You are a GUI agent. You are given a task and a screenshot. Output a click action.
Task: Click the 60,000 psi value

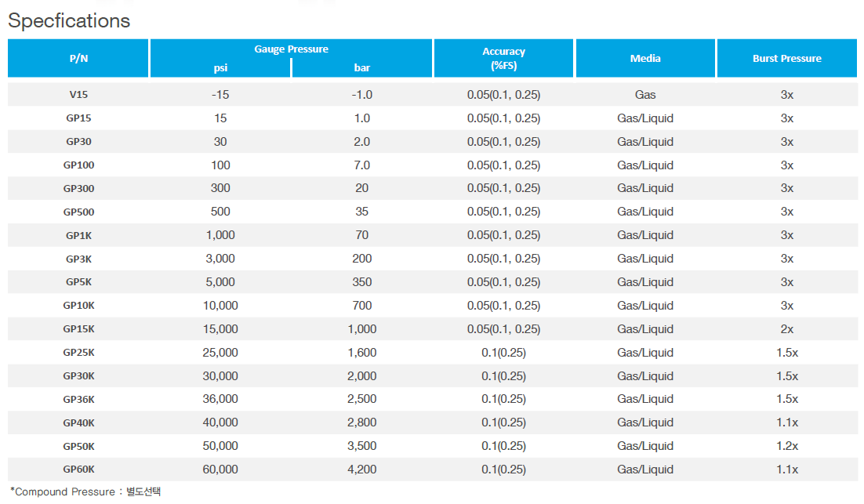pos(220,470)
